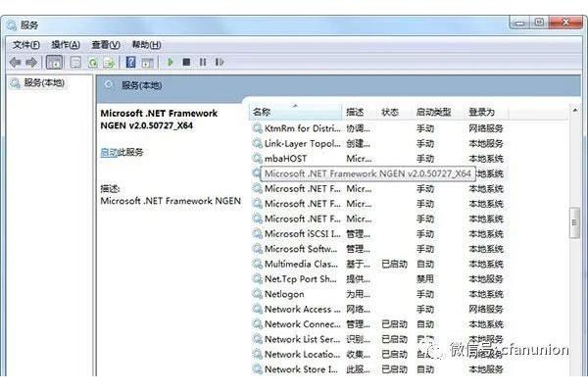Select the Link-Layer Topol... service name

pyautogui.click(x=302, y=143)
